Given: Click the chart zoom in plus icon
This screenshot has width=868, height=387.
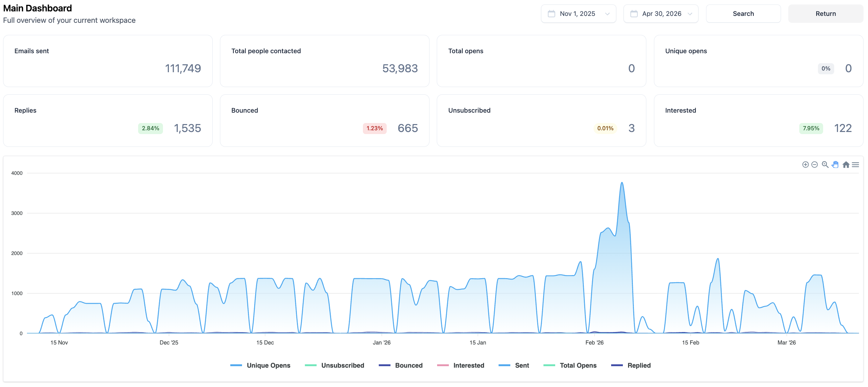Looking at the screenshot, I should point(806,164).
